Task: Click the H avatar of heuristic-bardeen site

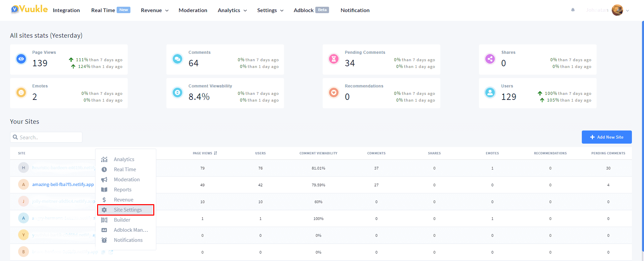Action: pos(24,167)
